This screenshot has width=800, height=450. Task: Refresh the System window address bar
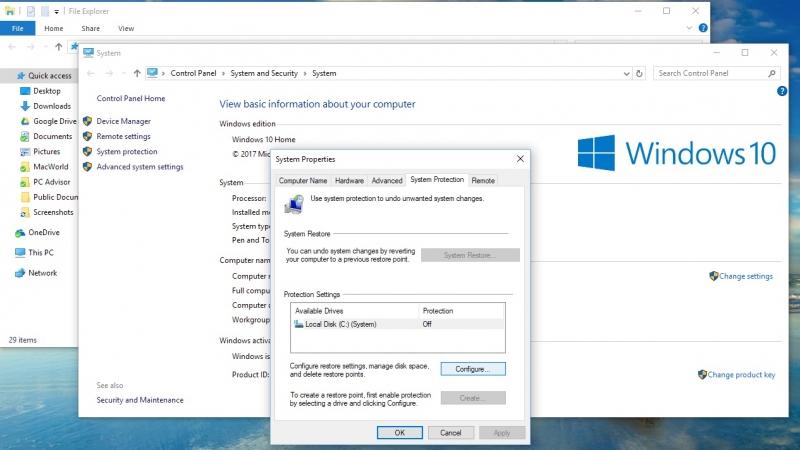(639, 73)
